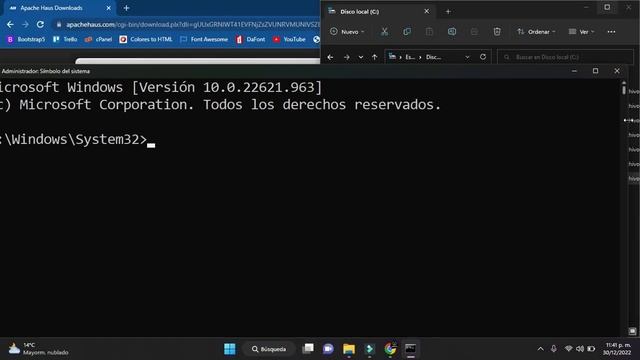Add a new File Explorer tab
640x360 pixels.
click(448, 11)
